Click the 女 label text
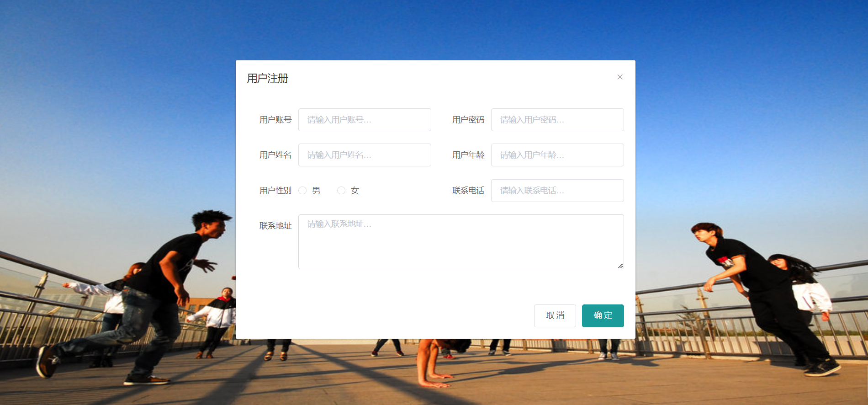The width and height of the screenshot is (868, 405). [x=355, y=191]
